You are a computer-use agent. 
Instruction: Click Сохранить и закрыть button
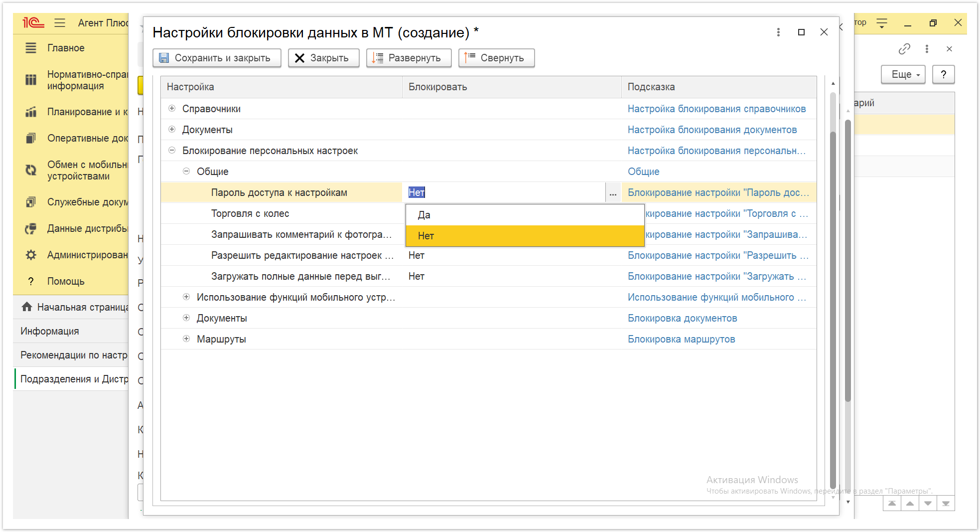click(217, 58)
